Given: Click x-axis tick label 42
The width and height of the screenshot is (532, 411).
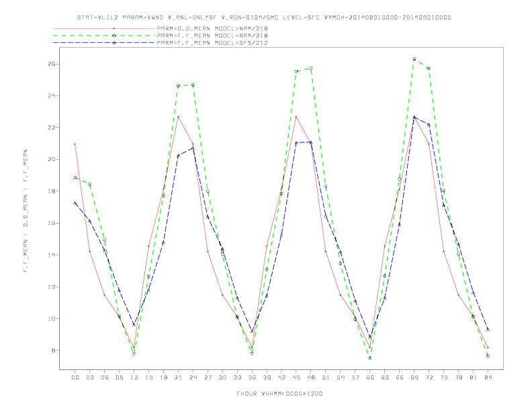Looking at the screenshot, I should pos(281,377).
